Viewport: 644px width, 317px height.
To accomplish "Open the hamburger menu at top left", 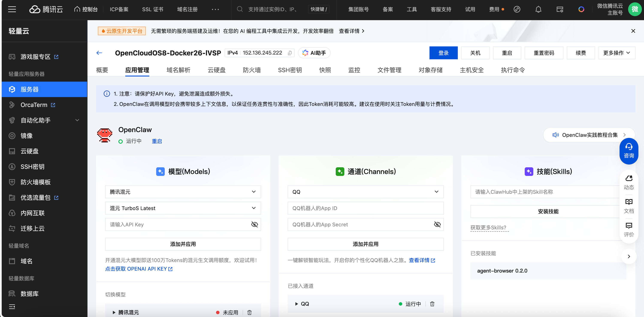I will click(12, 9).
